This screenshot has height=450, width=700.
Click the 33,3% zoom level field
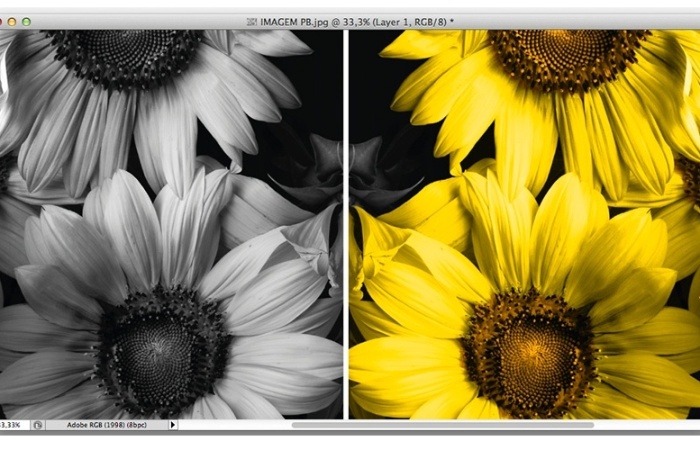[12, 425]
